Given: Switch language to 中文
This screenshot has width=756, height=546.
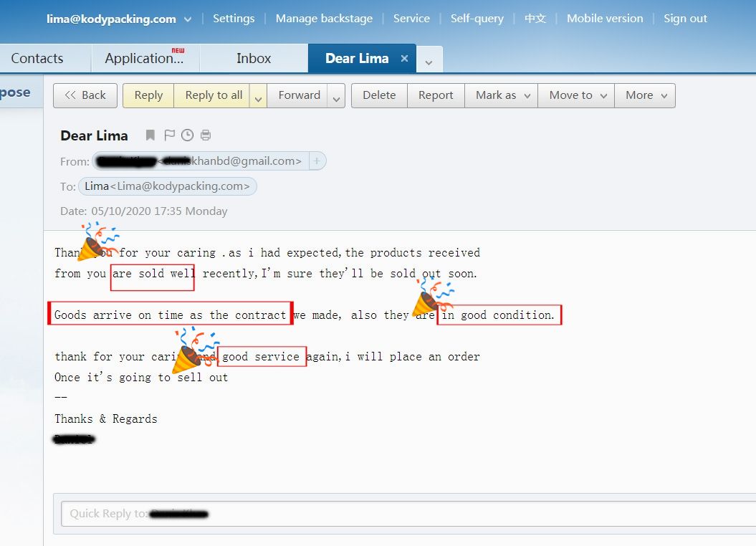Looking at the screenshot, I should coord(535,19).
